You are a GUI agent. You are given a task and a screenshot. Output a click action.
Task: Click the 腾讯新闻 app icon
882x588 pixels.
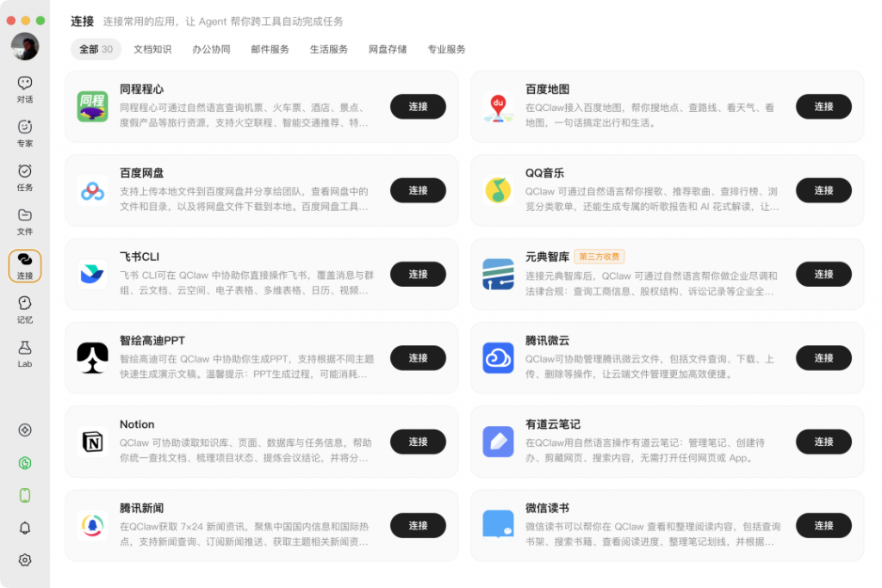pos(92,525)
